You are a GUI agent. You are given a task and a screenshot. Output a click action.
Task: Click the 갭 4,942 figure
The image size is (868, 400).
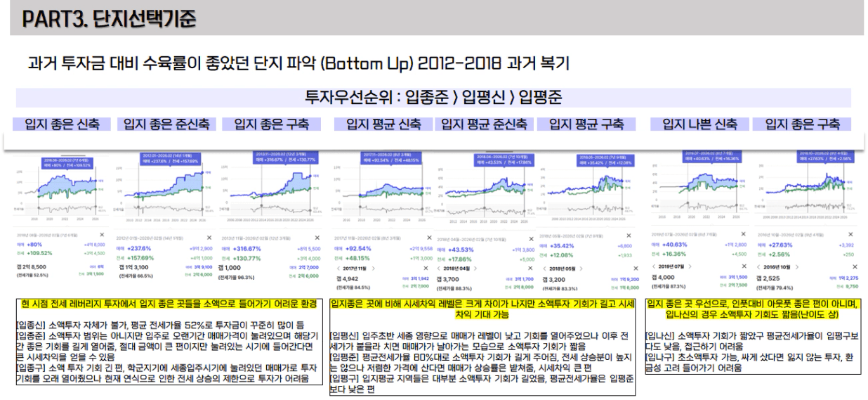(348, 278)
